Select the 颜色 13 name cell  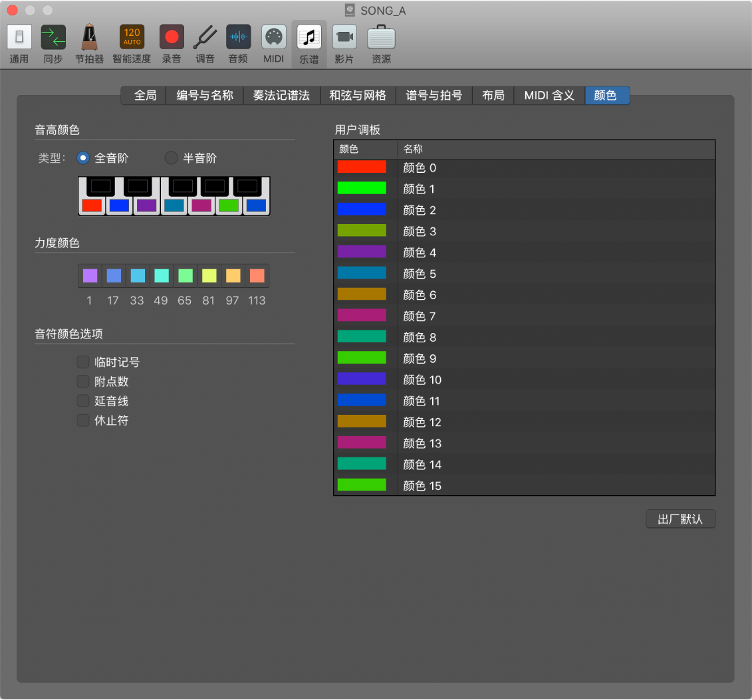click(557, 443)
